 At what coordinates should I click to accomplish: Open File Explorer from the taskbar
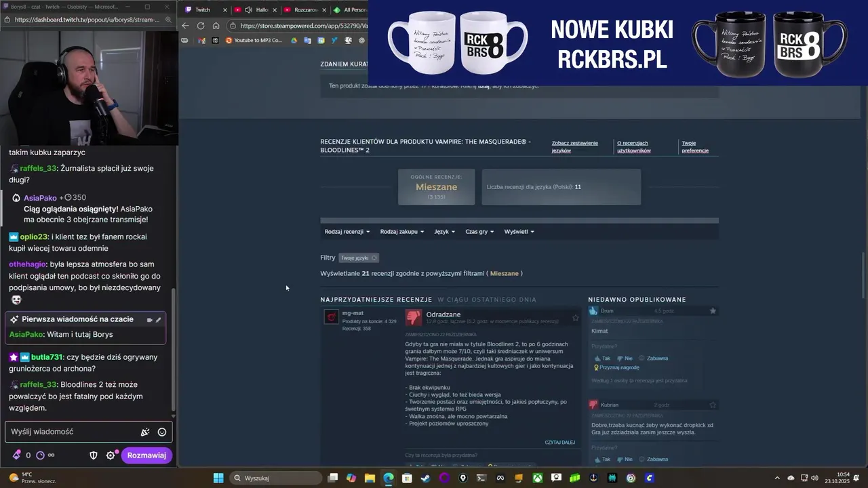370,478
